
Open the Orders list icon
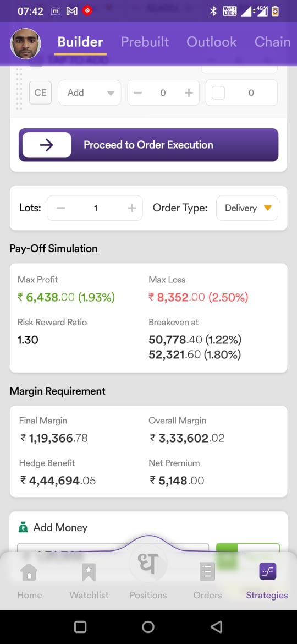pos(207,572)
